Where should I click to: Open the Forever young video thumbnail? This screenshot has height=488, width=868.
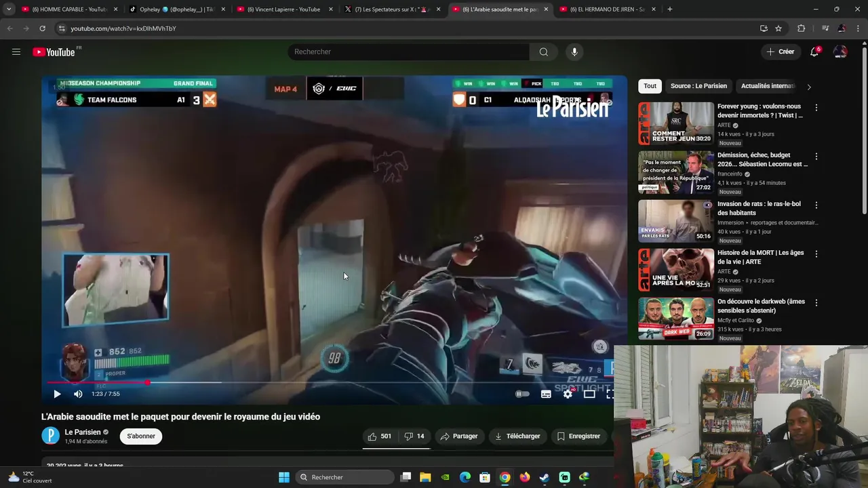coord(676,123)
